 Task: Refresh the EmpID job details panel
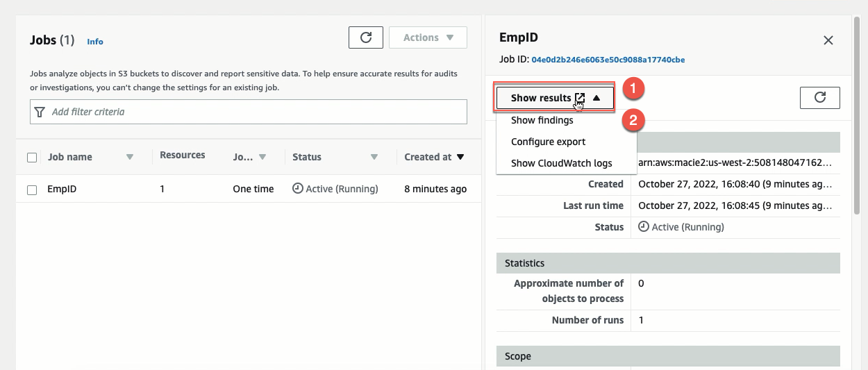click(820, 98)
